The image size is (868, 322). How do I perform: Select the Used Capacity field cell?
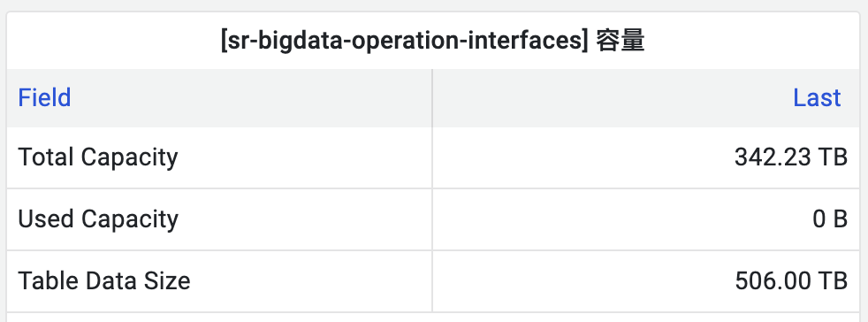coord(219,219)
